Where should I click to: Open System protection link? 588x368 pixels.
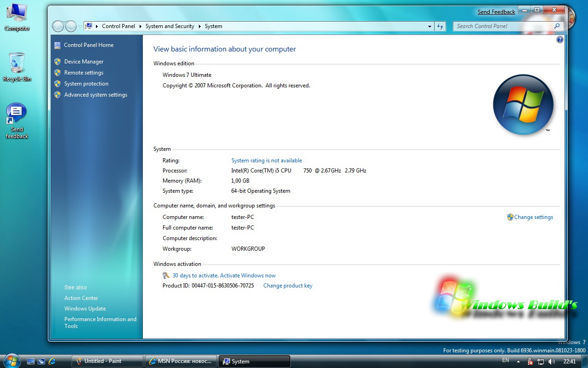86,84
